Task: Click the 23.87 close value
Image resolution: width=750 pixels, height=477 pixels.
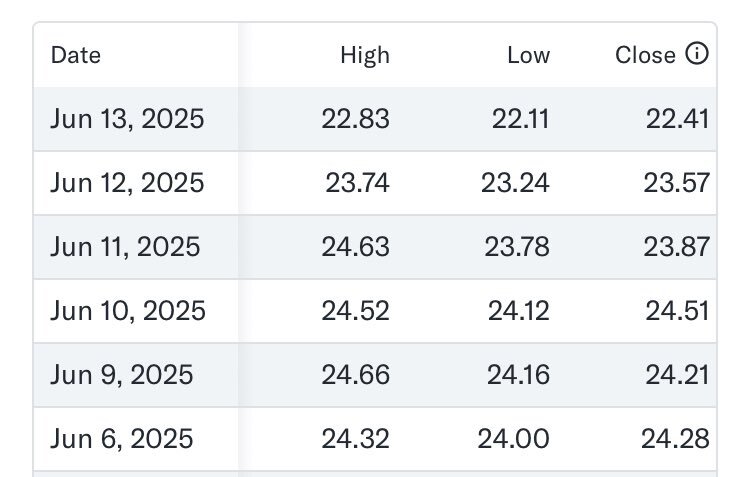Action: [x=676, y=247]
